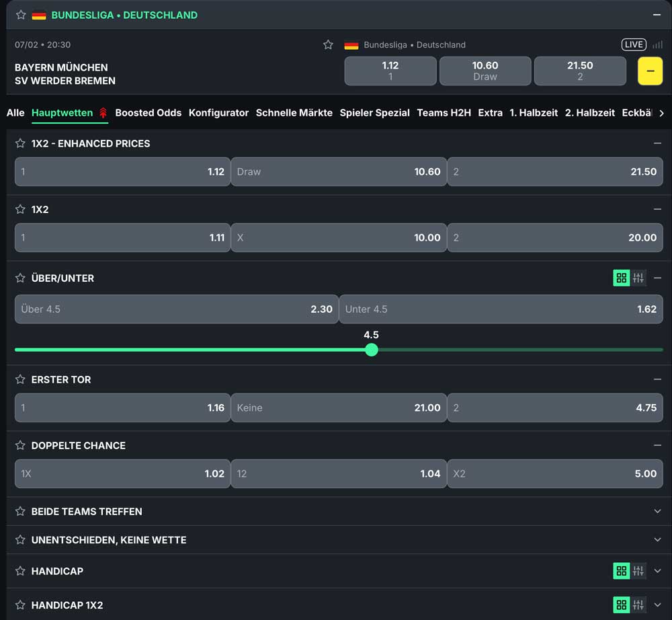The width and height of the screenshot is (672, 620).
Task: Favorite the Doppelte Chance market star
Action: (x=20, y=446)
